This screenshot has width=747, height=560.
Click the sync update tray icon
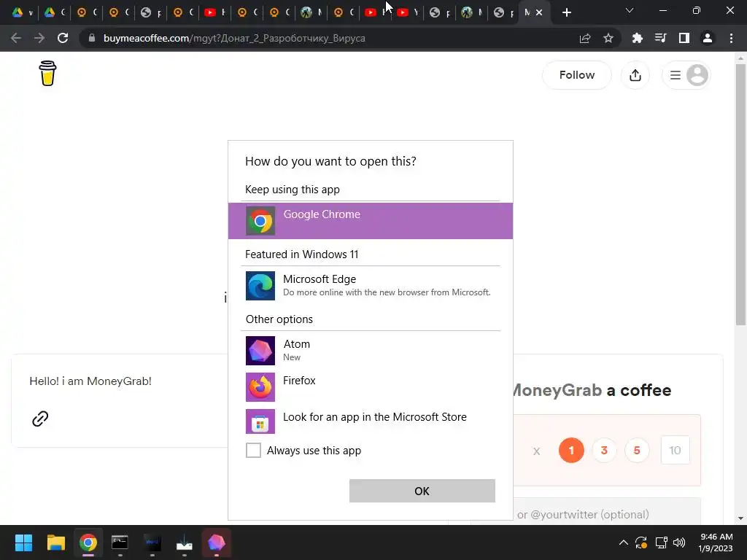point(641,542)
